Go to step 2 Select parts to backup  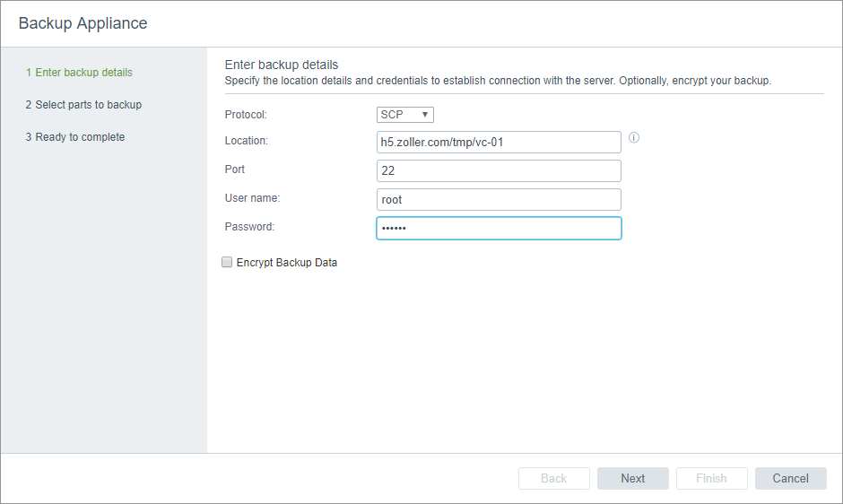tap(83, 105)
